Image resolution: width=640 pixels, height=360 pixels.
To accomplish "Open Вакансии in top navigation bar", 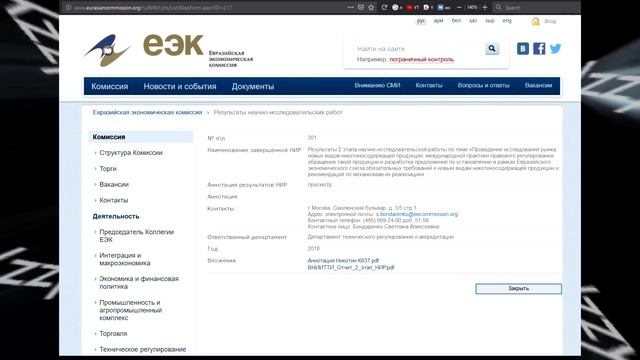I will [538, 85].
